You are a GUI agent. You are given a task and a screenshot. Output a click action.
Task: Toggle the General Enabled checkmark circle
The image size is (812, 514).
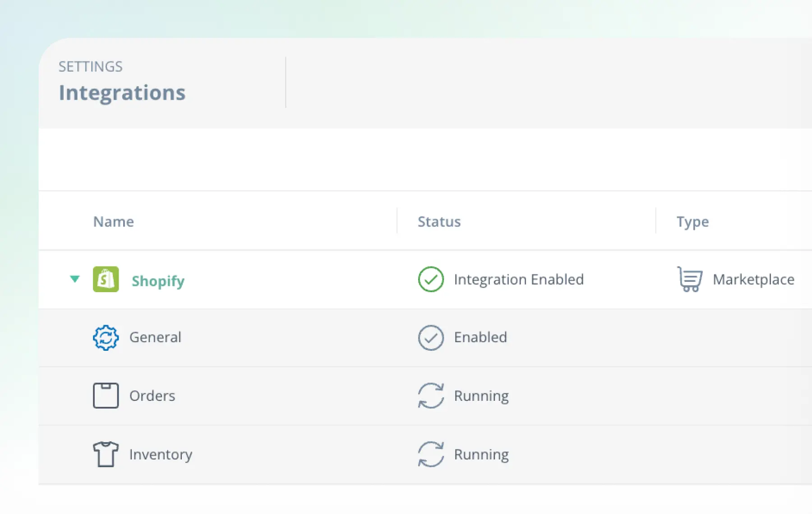[x=431, y=338]
